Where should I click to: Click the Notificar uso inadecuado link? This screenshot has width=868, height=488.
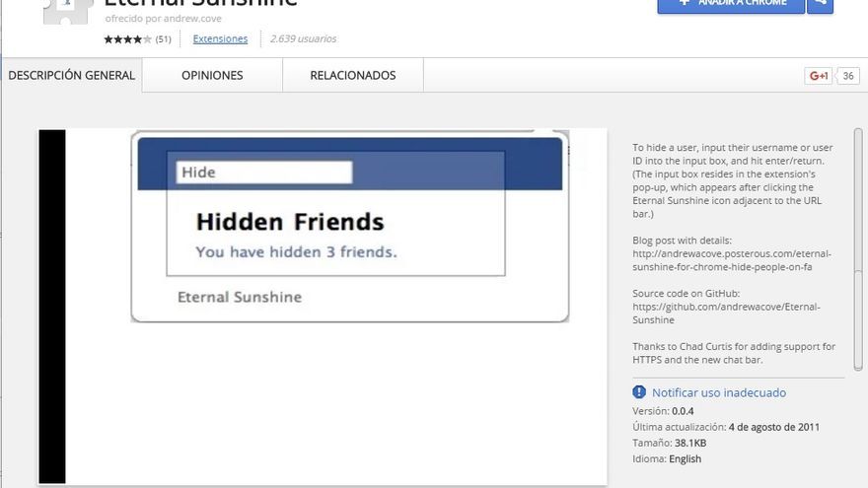point(718,392)
